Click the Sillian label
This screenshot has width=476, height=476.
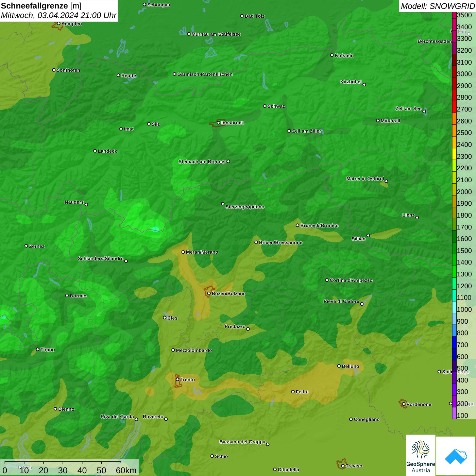point(358,239)
